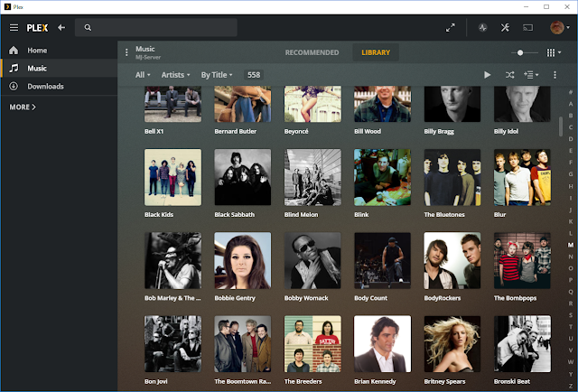Image resolution: width=578 pixels, height=392 pixels.
Task: Open the Britney Spears artist thumbnail
Action: pos(452,344)
